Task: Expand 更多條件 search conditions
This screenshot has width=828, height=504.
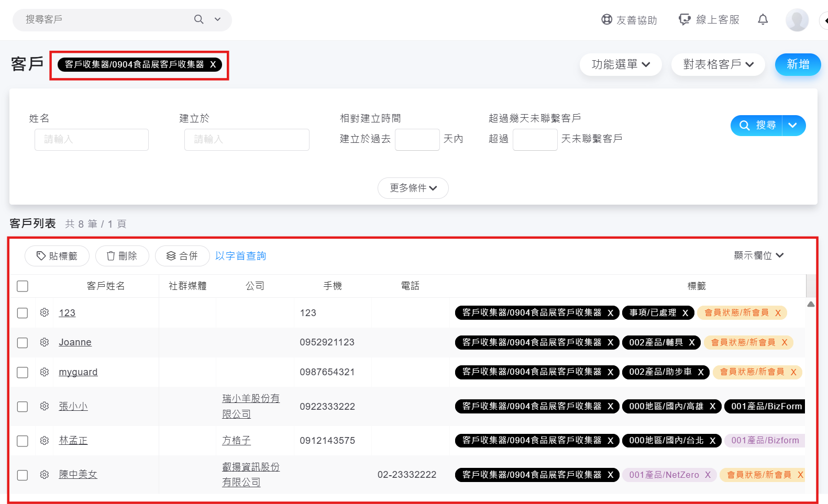Action: (413, 188)
